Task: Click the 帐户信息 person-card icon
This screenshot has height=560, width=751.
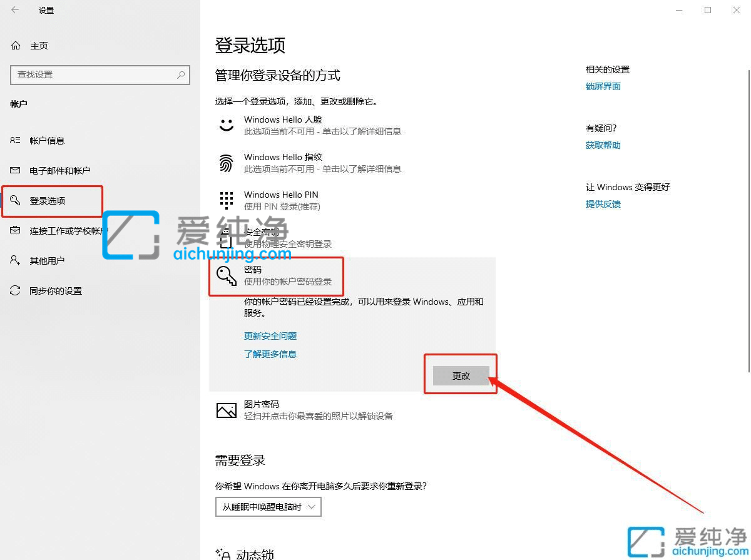Action: click(16, 140)
